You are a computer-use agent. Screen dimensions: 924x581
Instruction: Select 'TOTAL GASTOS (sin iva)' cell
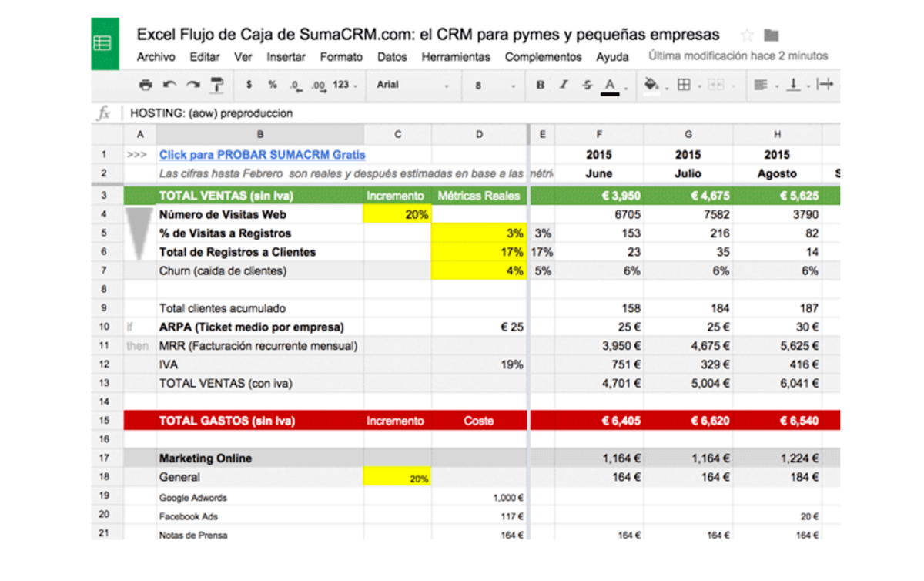click(x=260, y=421)
